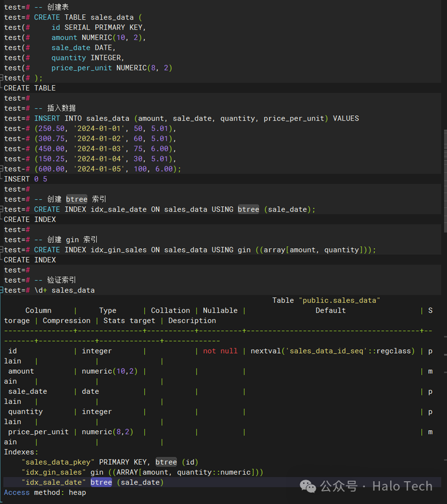447x504 pixels.
Task: Click the 'Indexes:' label
Action: (21, 452)
